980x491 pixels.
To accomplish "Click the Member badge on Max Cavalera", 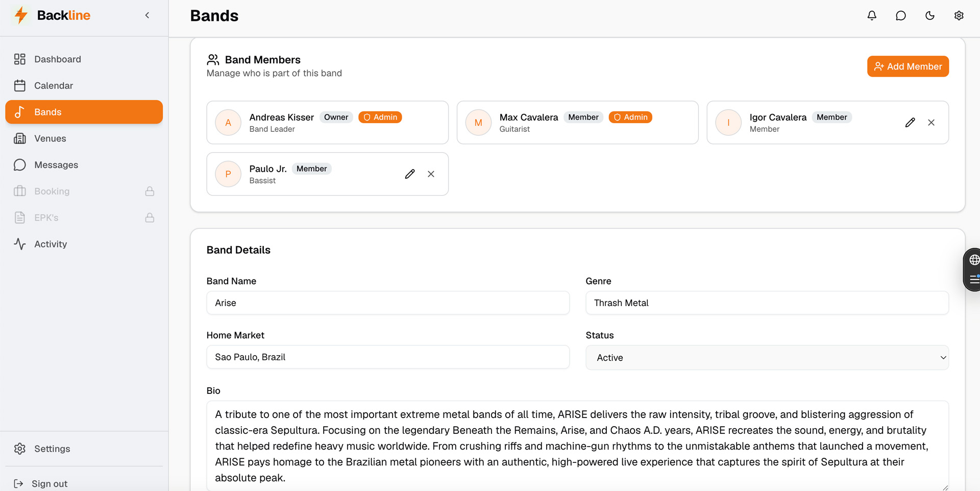I will pos(583,117).
